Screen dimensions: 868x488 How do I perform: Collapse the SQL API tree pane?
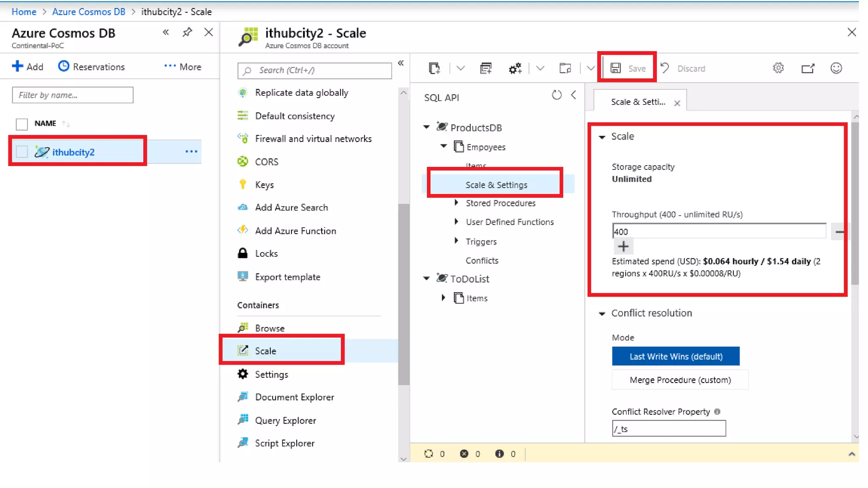click(x=573, y=95)
